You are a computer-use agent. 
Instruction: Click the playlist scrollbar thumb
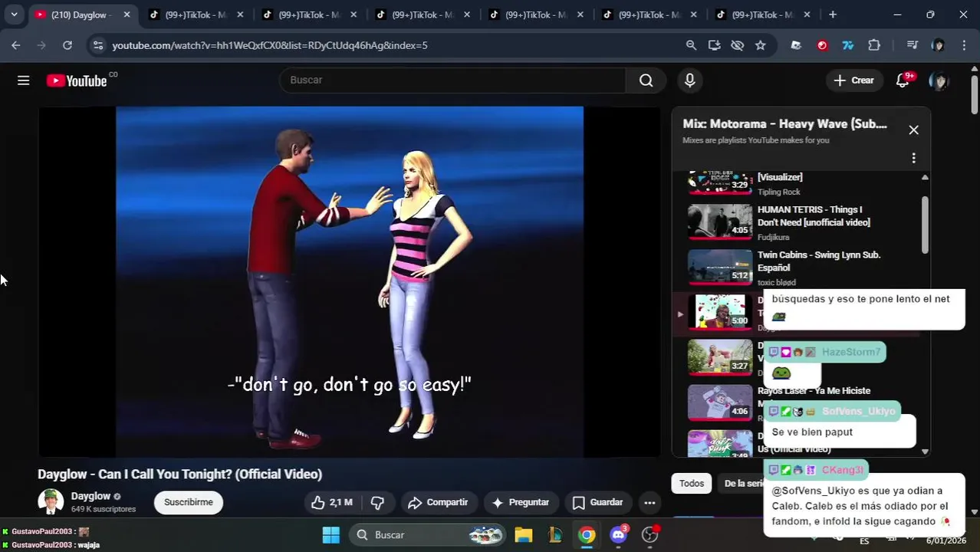tap(925, 225)
